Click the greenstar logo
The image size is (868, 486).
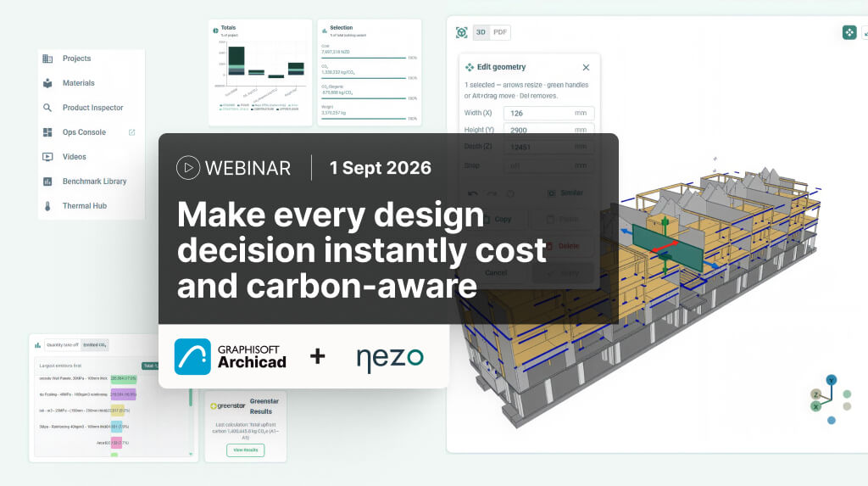click(227, 406)
